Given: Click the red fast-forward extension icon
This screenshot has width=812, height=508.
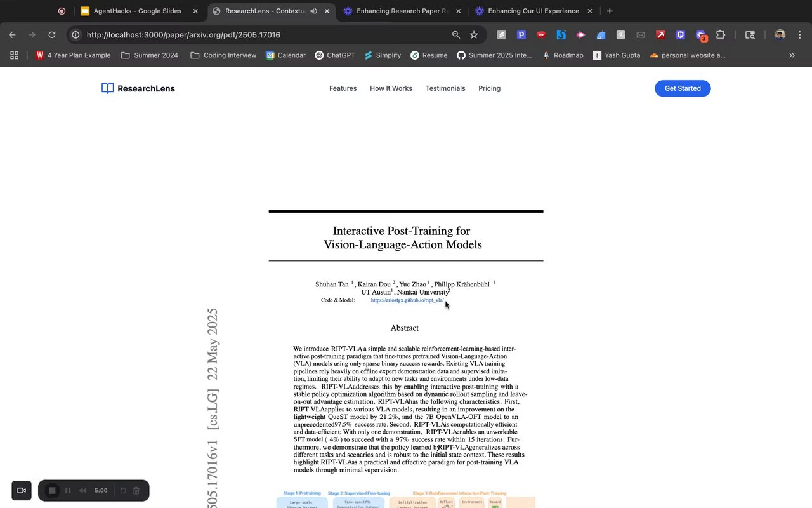Looking at the screenshot, I should tap(541, 35).
